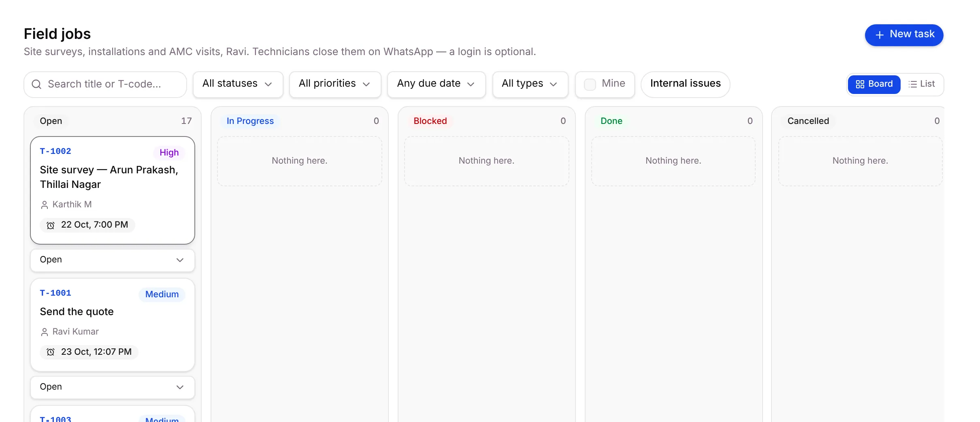The height and width of the screenshot is (422, 980).
Task: Open task code T-1002
Action: point(55,151)
